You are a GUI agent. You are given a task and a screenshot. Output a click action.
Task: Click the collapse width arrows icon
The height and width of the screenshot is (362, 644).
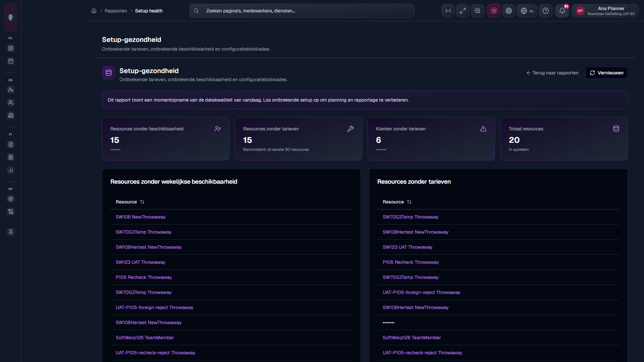click(448, 11)
